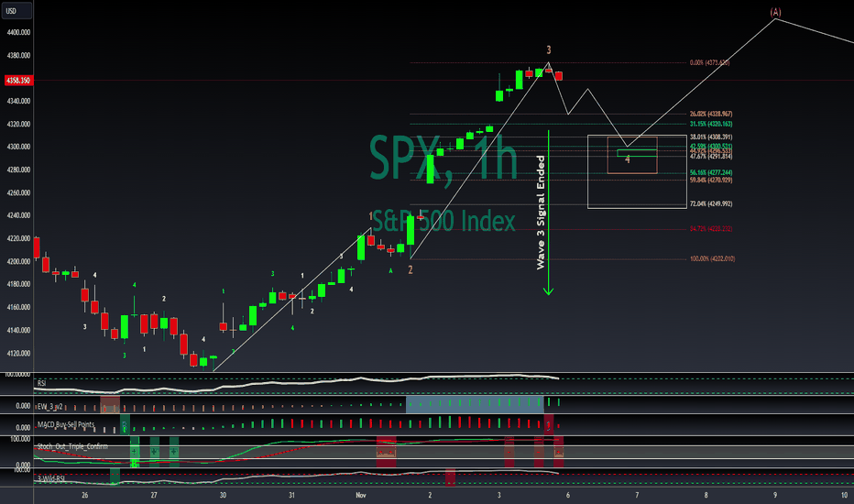
Task: Click the 56.16% (4277.244) Fibonacci label
Action: tap(711, 172)
